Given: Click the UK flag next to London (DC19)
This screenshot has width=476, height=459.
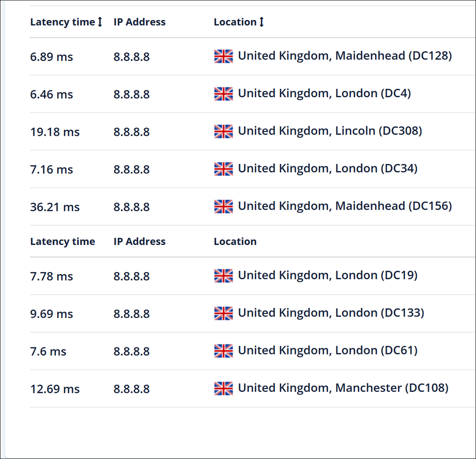Looking at the screenshot, I should tap(223, 276).
